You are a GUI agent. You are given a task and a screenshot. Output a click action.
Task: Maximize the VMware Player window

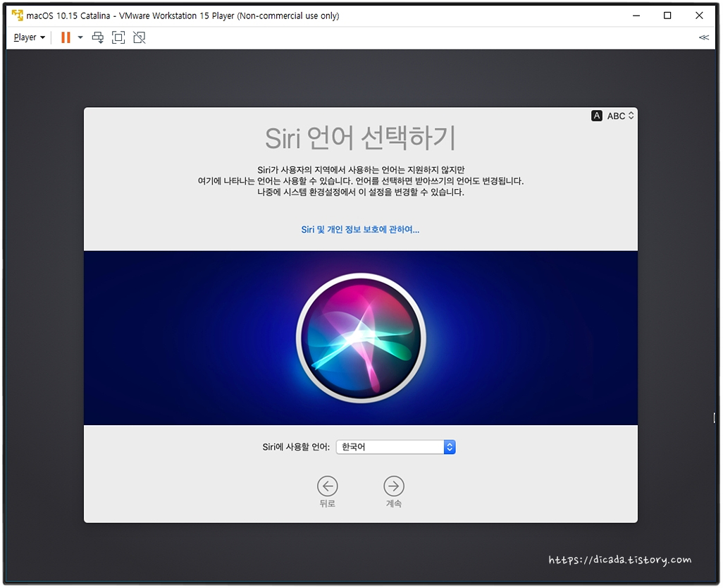click(x=667, y=16)
